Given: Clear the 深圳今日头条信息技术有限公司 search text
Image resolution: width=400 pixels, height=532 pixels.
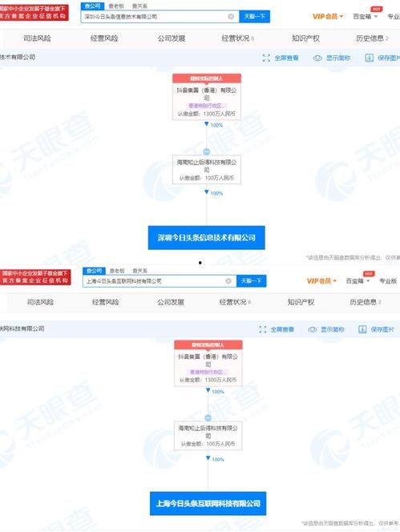Looking at the screenshot, I should 231,17.
